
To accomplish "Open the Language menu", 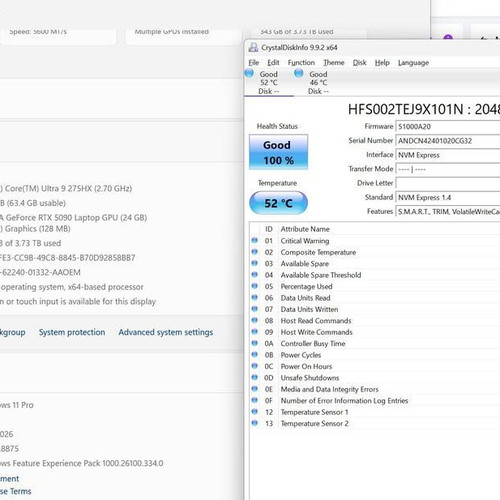I will [x=413, y=63].
